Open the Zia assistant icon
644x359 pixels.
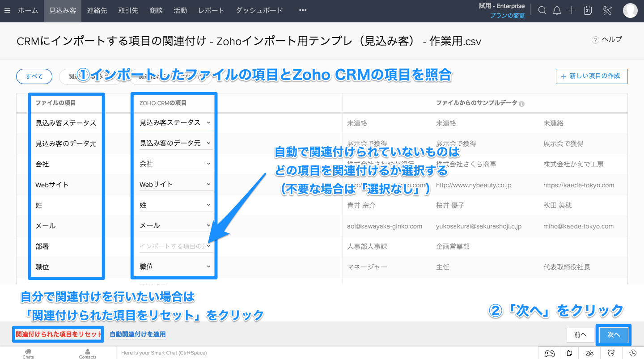[x=590, y=353]
